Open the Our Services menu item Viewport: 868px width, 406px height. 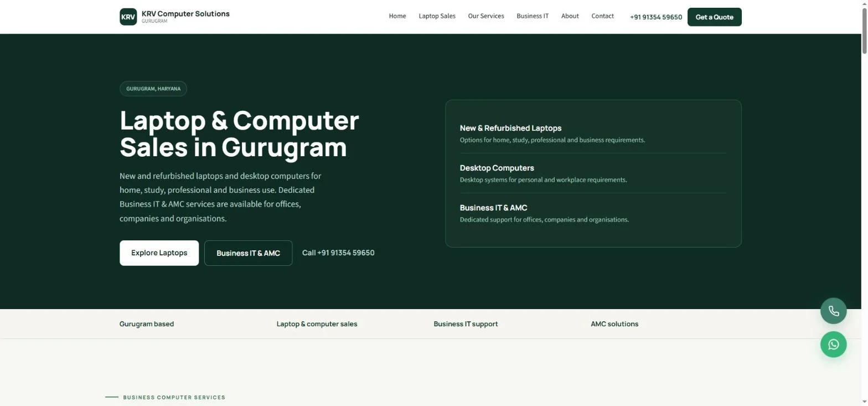tap(486, 16)
